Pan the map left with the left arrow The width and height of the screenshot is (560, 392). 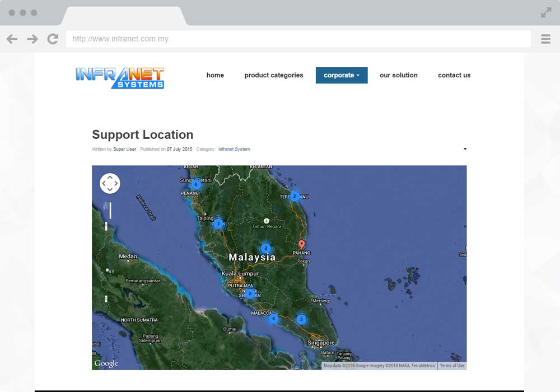104,184
